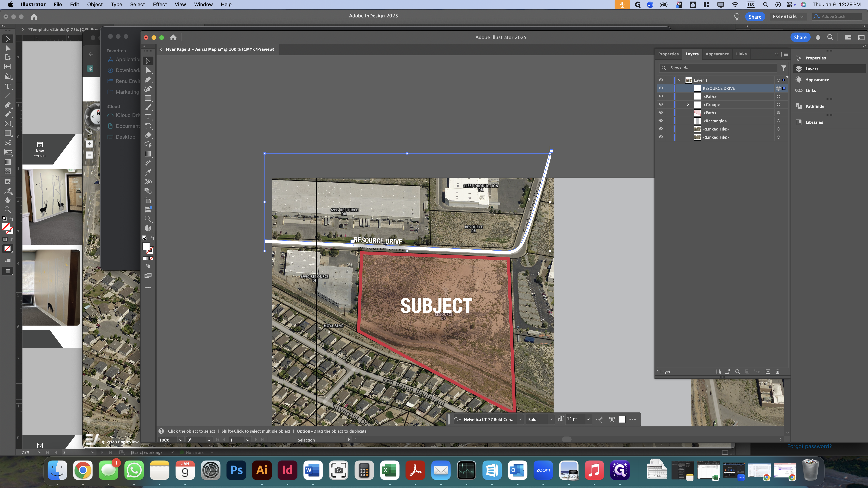The width and height of the screenshot is (868, 488).
Task: Click the Create New Layer icon
Action: pyautogui.click(x=768, y=371)
